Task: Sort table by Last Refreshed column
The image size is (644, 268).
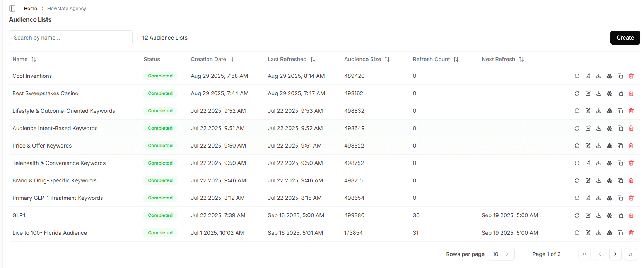Action: [x=292, y=59]
